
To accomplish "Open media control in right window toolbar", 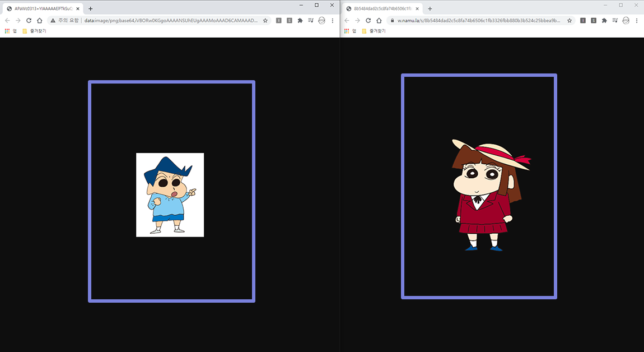I will [x=615, y=21].
